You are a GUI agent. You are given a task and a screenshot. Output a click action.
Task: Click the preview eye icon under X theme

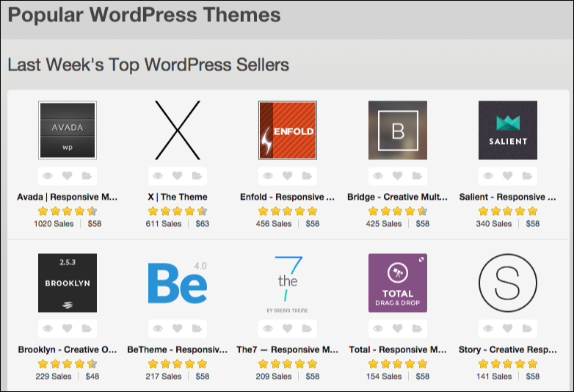pyautogui.click(x=158, y=176)
